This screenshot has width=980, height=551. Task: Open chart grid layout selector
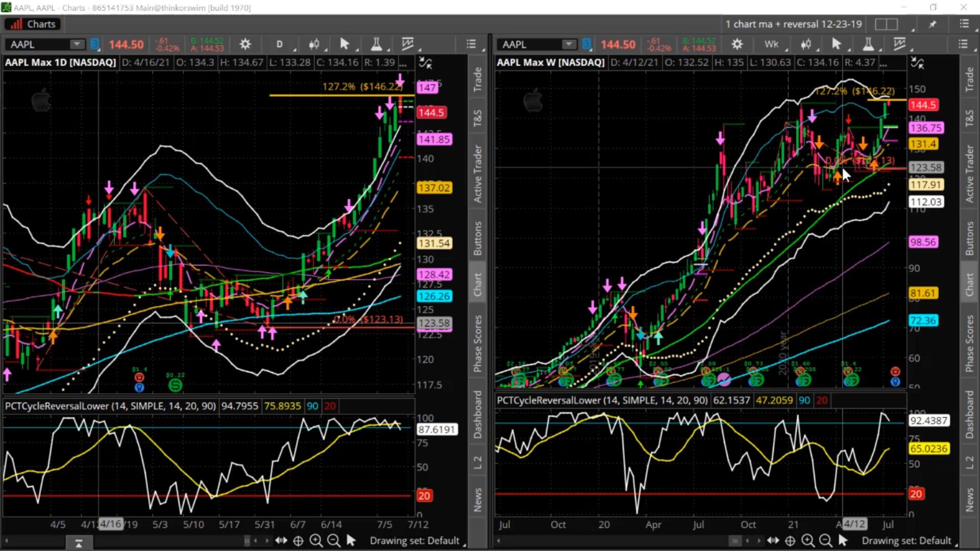(x=887, y=24)
